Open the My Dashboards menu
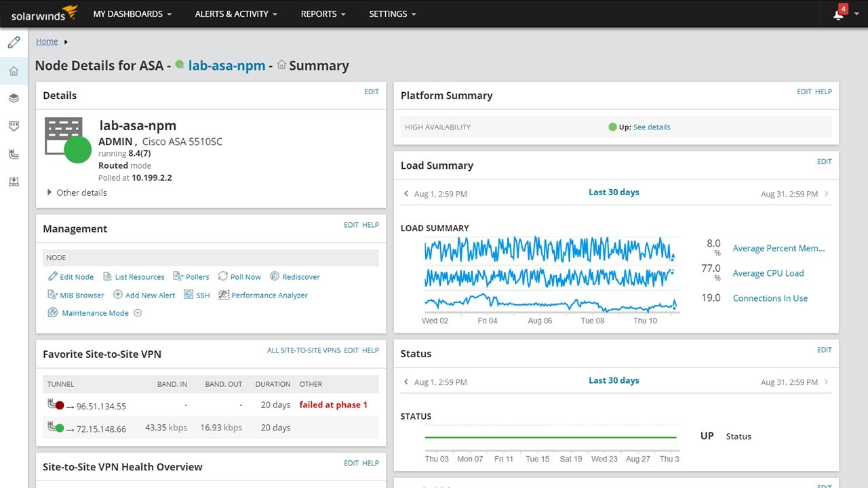Image resolution: width=868 pixels, height=488 pixels. (x=132, y=14)
